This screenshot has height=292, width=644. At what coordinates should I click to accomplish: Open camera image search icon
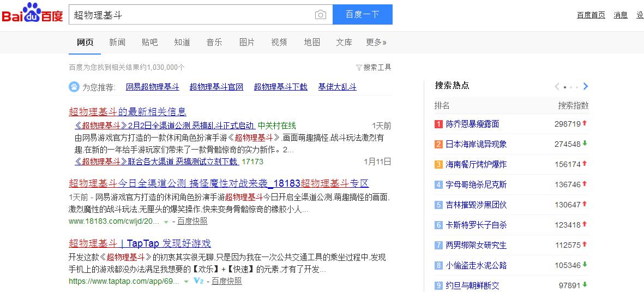320,15
